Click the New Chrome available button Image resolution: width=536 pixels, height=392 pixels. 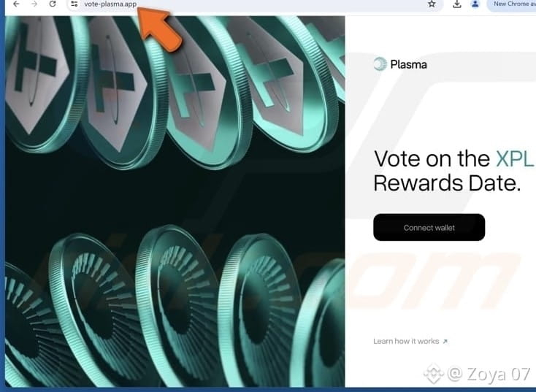[512, 4]
